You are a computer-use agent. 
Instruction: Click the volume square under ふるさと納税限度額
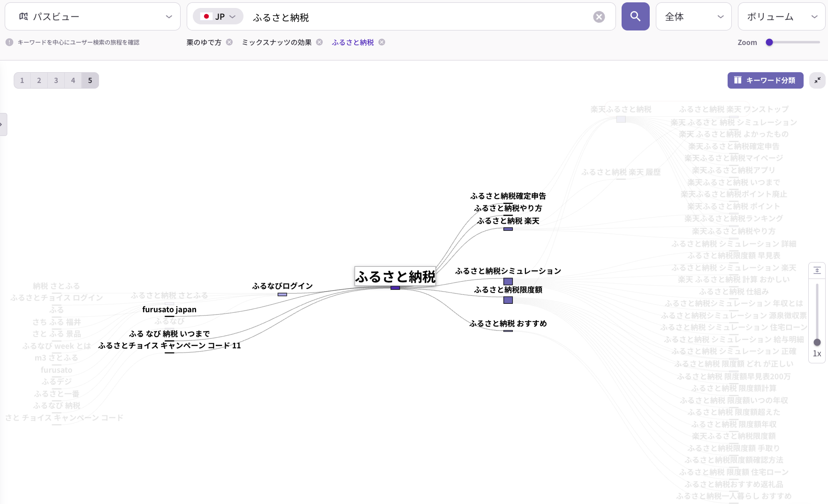[x=508, y=300]
